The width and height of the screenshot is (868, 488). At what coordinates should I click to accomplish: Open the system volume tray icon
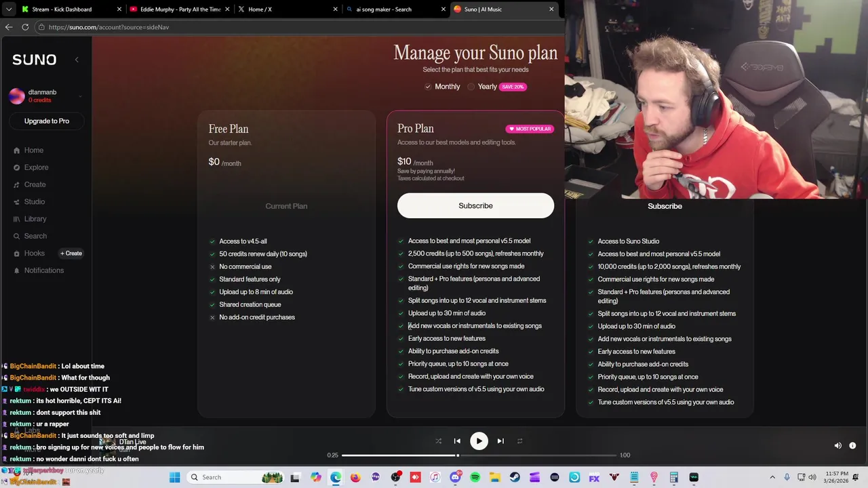coord(813,477)
